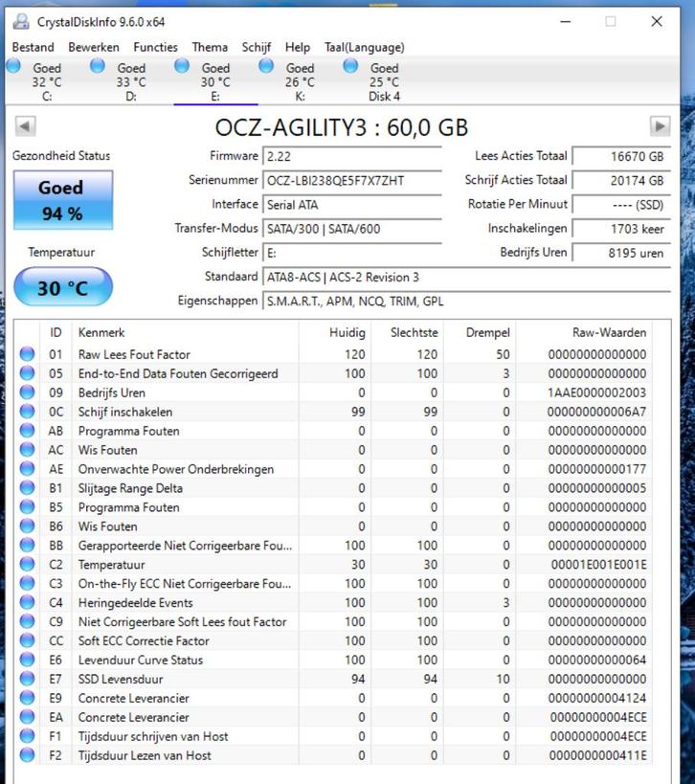695x784 pixels.
Task: Click the Schijfletter field E:
Action: pos(352,253)
